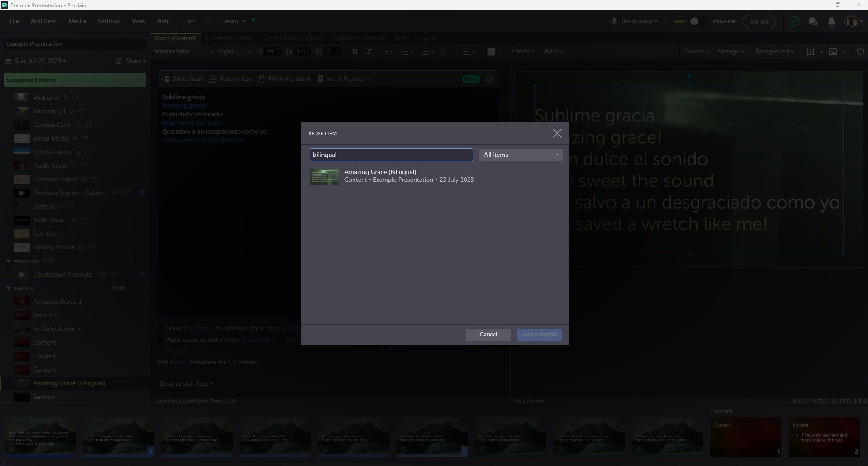868x466 pixels.
Task: Open the text color swatch
Action: pyautogui.click(x=491, y=52)
